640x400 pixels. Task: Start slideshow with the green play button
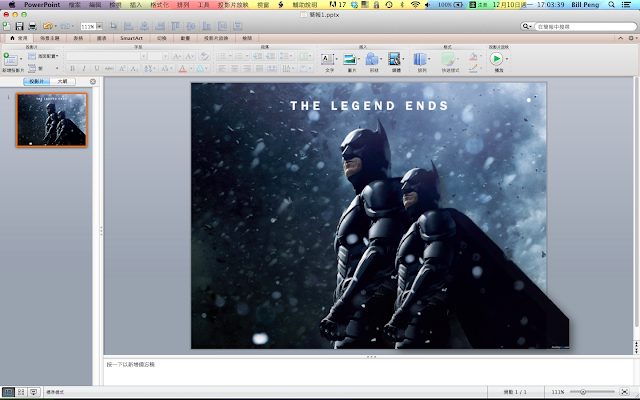click(x=496, y=59)
